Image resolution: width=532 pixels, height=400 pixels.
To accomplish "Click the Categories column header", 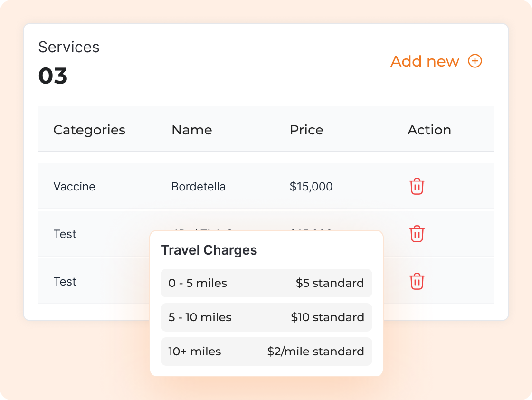I will 89,130.
